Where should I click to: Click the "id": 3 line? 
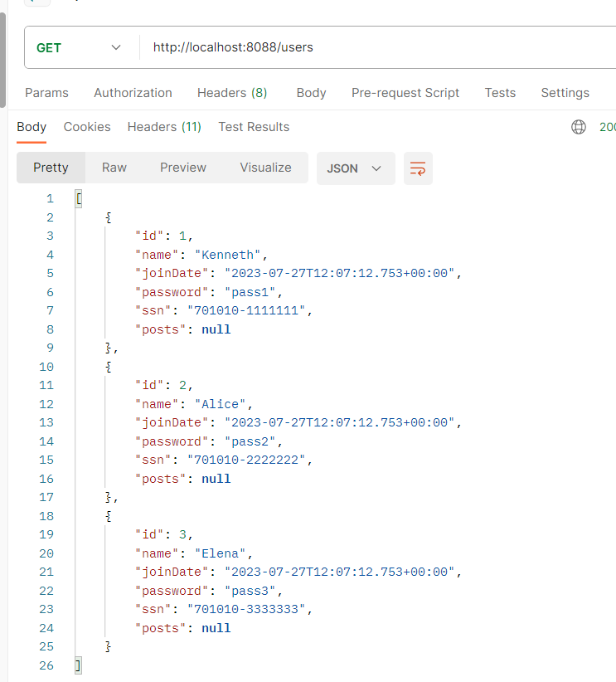(164, 534)
